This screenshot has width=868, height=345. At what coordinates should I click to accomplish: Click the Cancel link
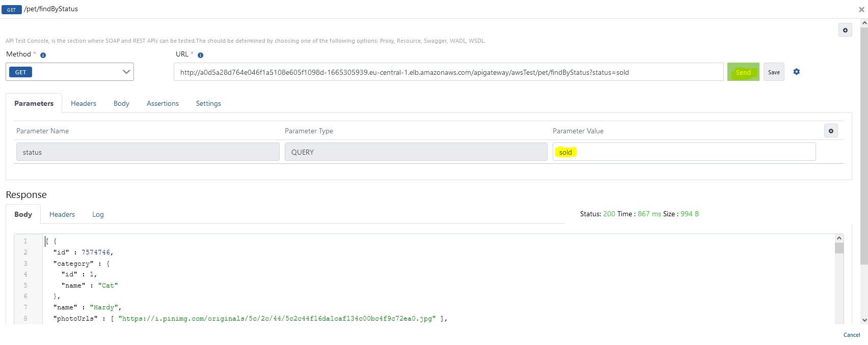(851, 335)
